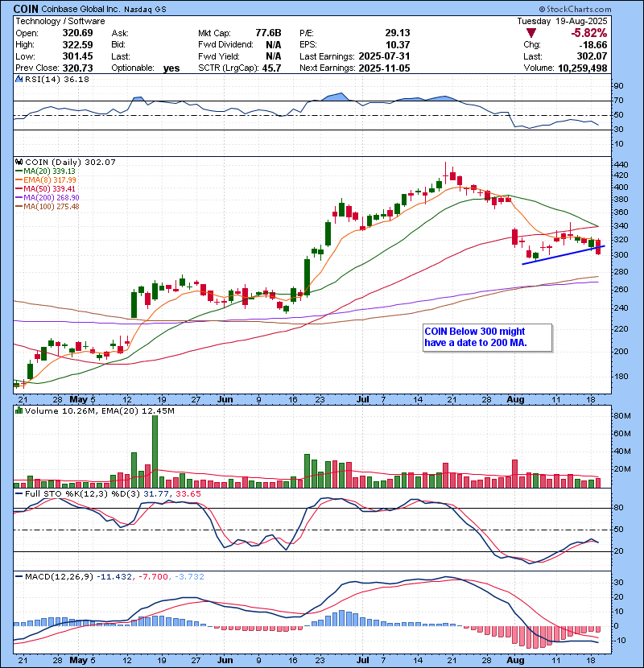The width and height of the screenshot is (644, 668).
Task: Click the EMA(8) 317.99 legend entry
Action: click(x=46, y=180)
